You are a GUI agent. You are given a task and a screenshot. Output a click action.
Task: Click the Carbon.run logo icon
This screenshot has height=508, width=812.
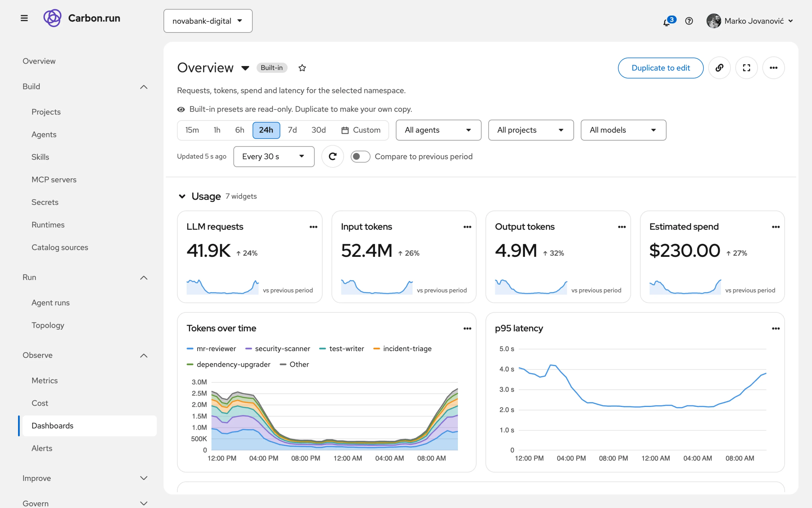52,18
